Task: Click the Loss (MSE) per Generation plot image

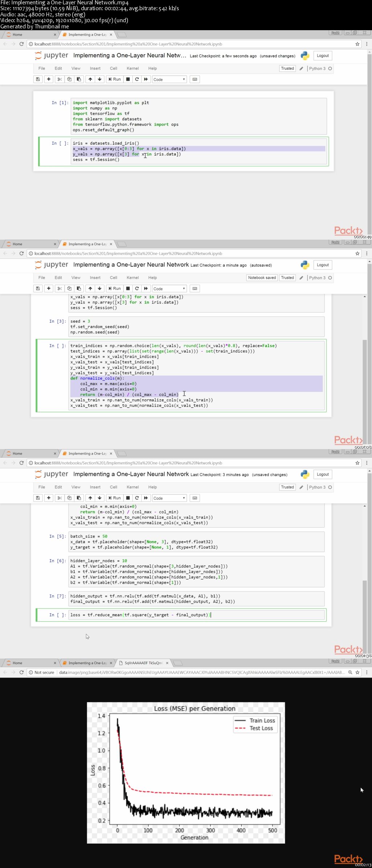Action: click(x=186, y=773)
